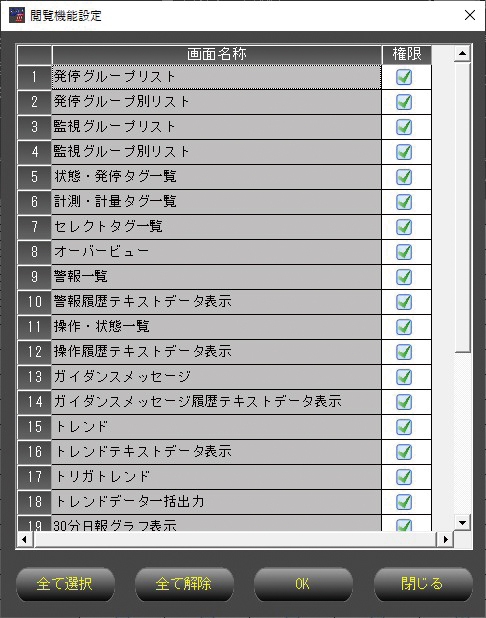Select the 画面名称 column header
Viewport: 486px width, 618px height.
[x=217, y=54]
